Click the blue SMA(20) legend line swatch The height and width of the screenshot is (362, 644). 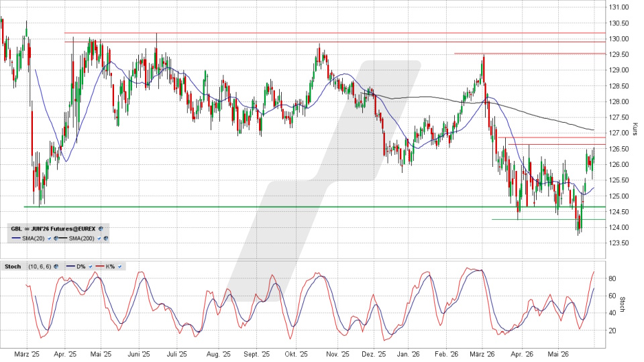tap(16, 238)
